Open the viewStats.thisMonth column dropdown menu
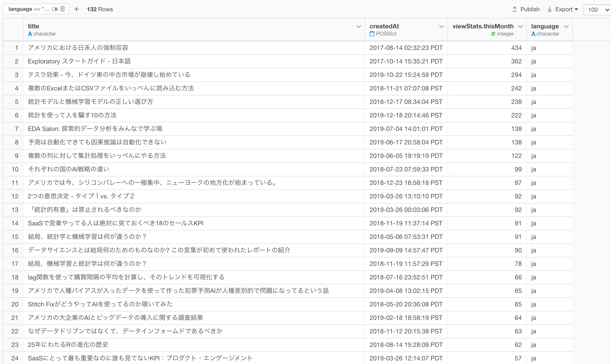 coord(520,27)
